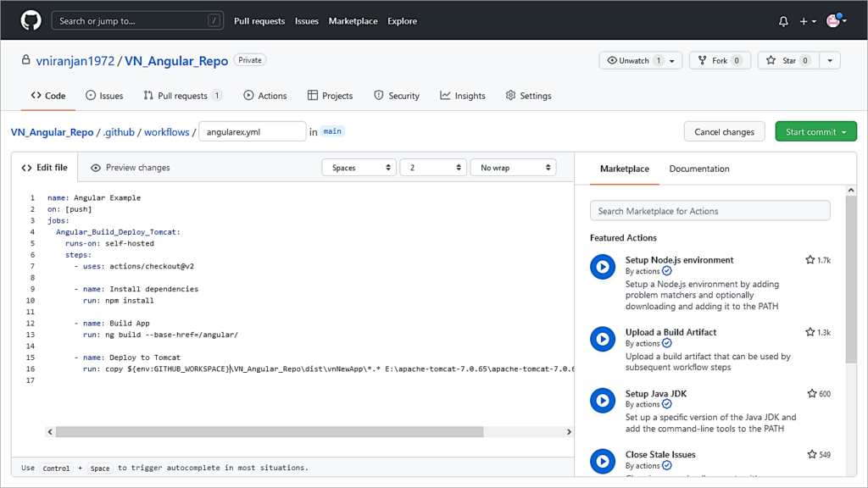Open the Documentation tab in the sidebar
The height and width of the screenshot is (488, 868).
point(698,169)
